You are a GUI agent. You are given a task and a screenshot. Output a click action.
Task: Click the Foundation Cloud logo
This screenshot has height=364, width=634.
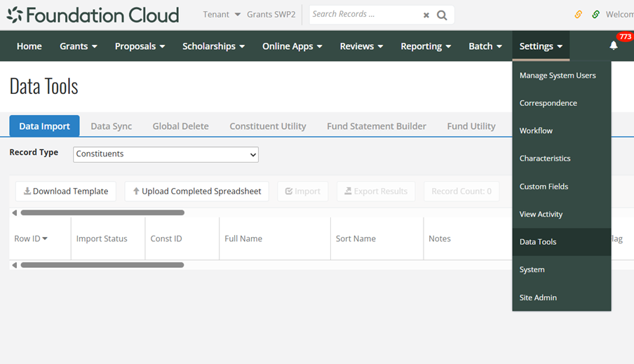(93, 15)
